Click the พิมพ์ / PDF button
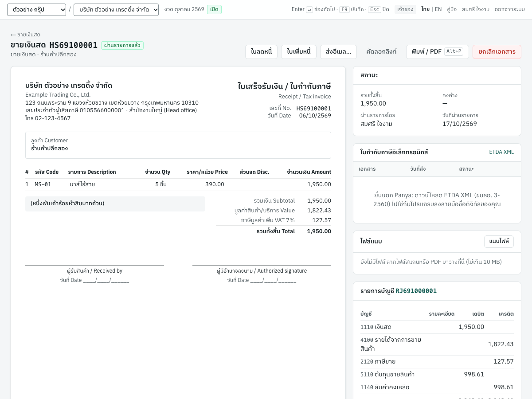 437,52
